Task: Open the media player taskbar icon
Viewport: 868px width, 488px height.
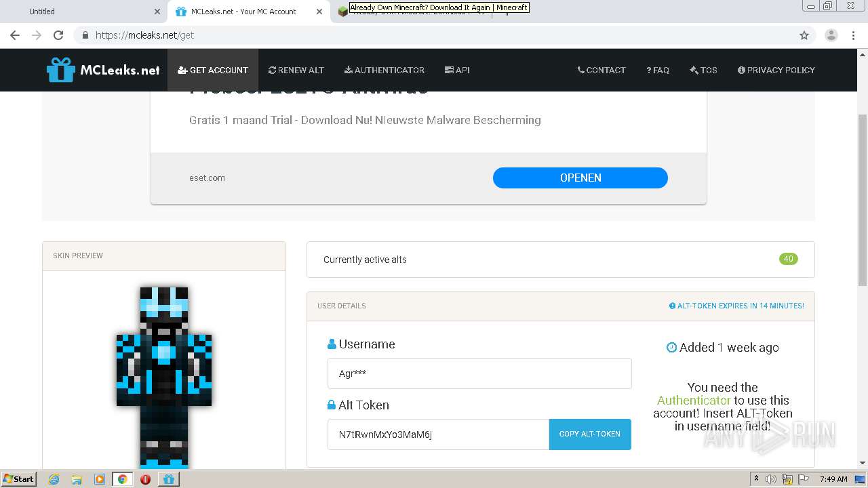Action: coord(100,479)
